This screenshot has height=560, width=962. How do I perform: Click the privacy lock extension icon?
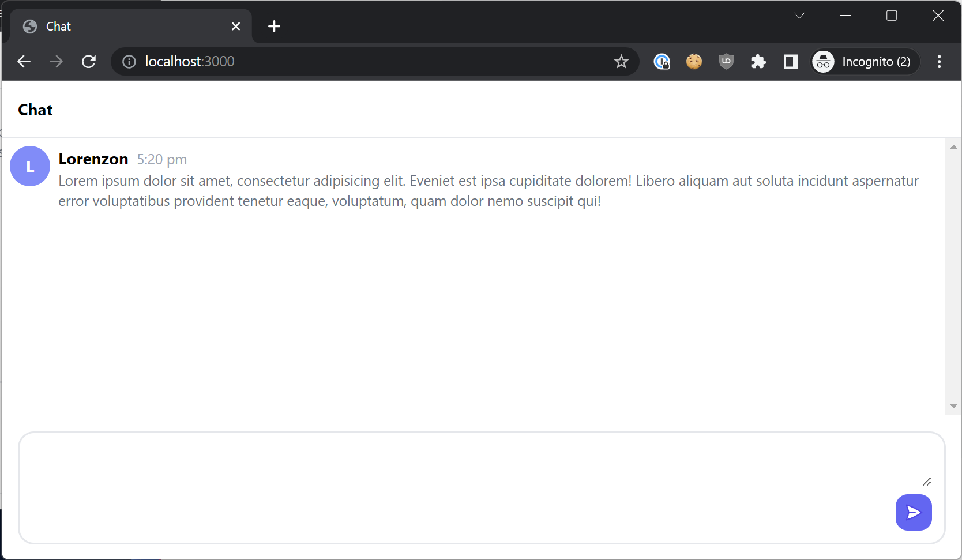click(x=662, y=61)
